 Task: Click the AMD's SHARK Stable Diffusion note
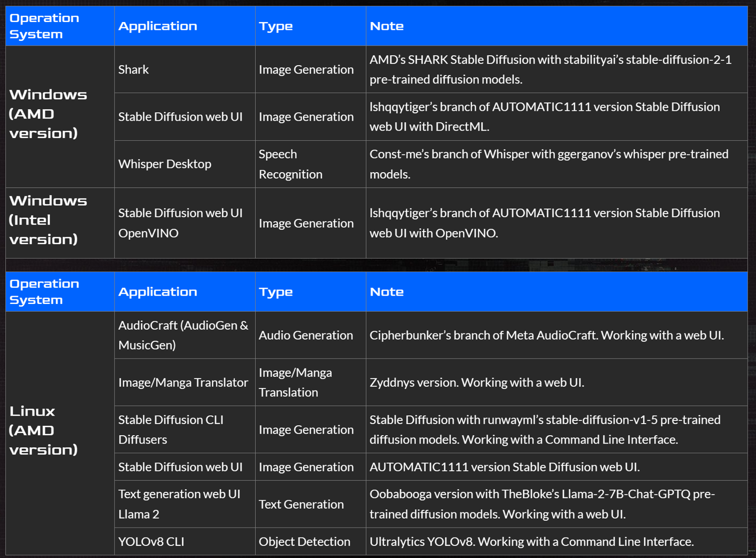(x=556, y=69)
